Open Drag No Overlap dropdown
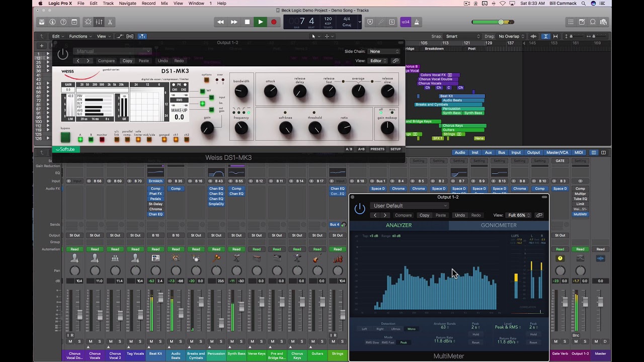The height and width of the screenshot is (362, 644). (512, 36)
